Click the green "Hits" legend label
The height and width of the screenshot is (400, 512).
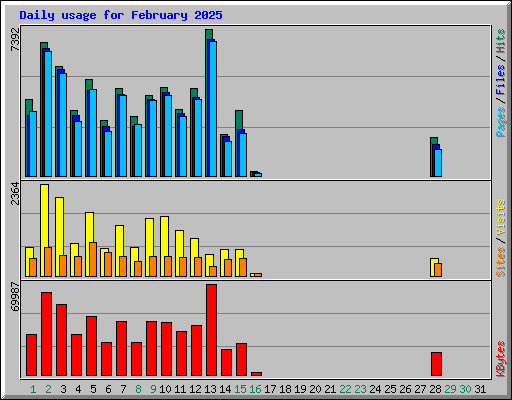500,41
